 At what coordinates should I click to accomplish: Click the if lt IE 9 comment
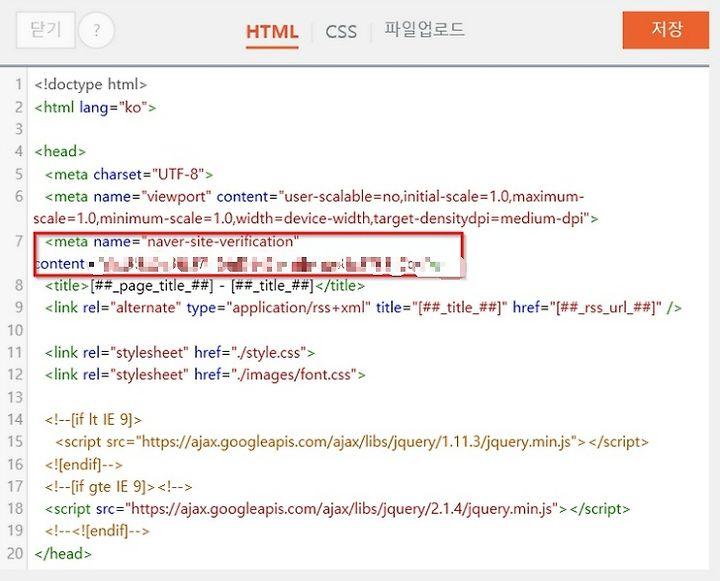pyautogui.click(x=93, y=419)
